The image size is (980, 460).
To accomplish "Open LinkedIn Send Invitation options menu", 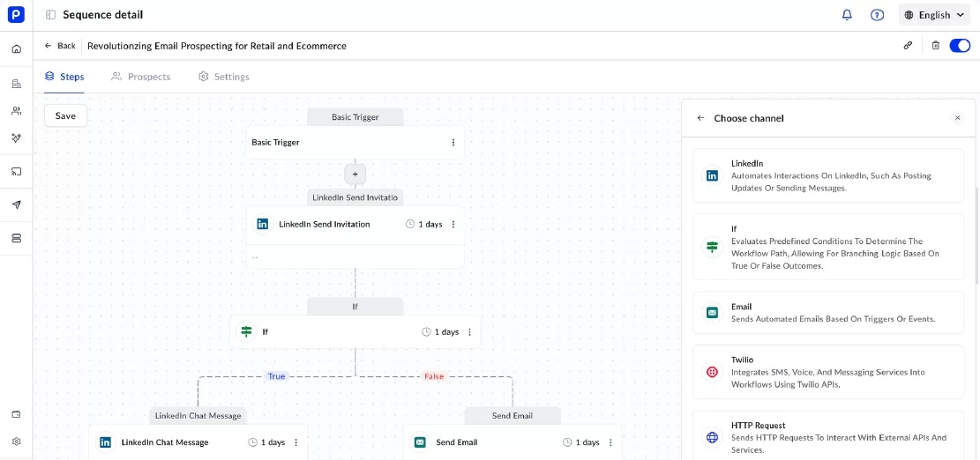I will click(x=453, y=225).
